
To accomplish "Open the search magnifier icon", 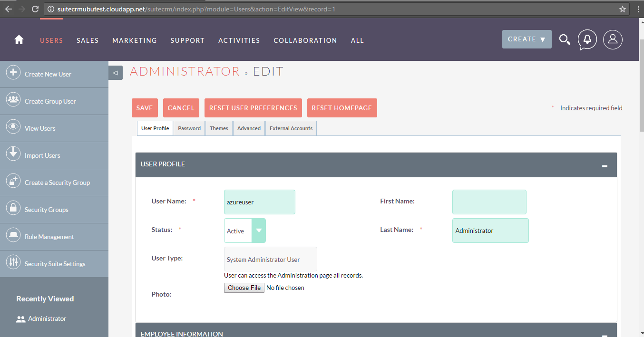I will coord(565,40).
